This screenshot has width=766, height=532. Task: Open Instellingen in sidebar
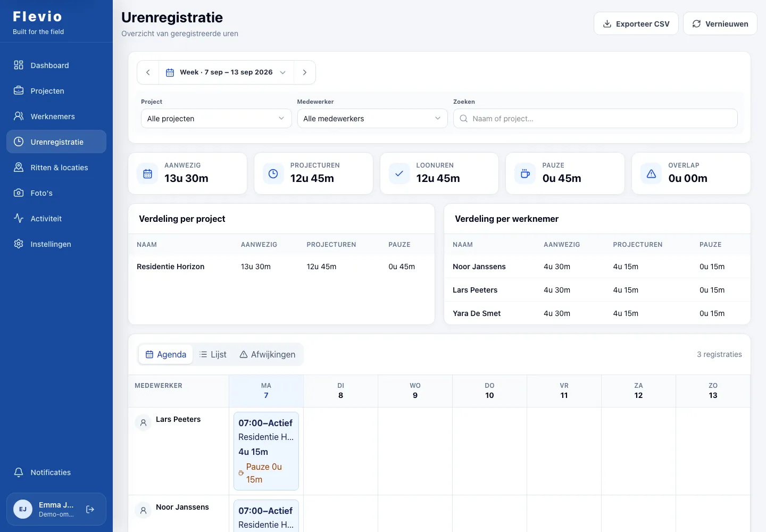(56, 244)
